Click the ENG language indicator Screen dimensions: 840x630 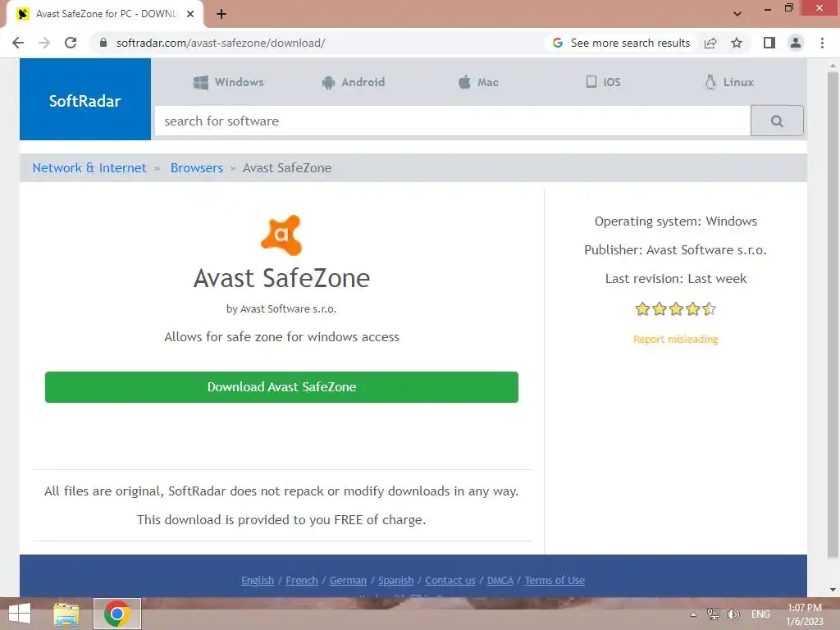(x=760, y=614)
